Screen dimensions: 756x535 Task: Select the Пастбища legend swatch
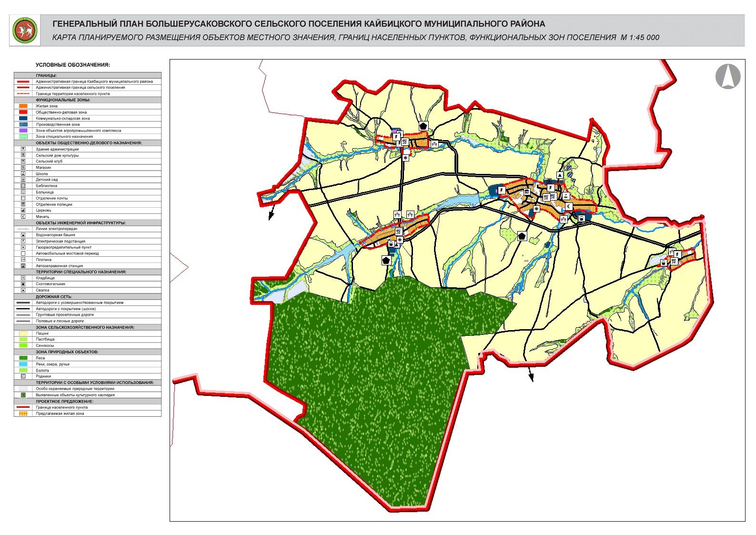pos(23,340)
